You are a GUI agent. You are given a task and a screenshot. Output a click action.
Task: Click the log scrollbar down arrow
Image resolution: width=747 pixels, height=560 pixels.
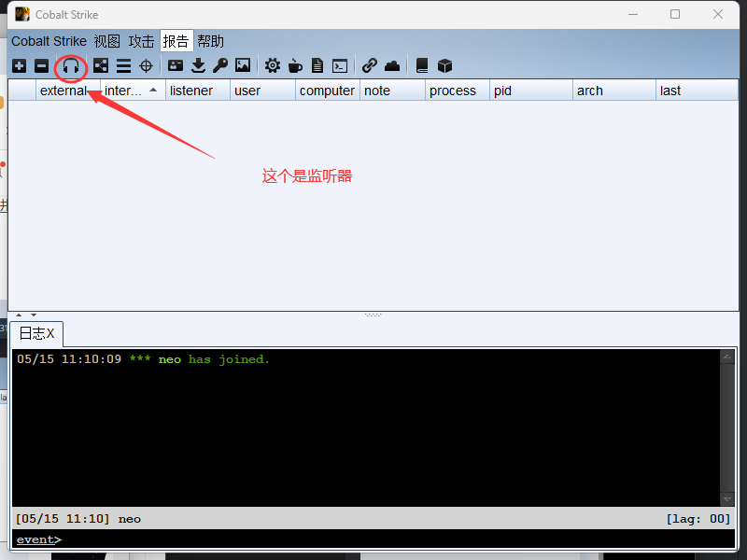click(x=727, y=499)
